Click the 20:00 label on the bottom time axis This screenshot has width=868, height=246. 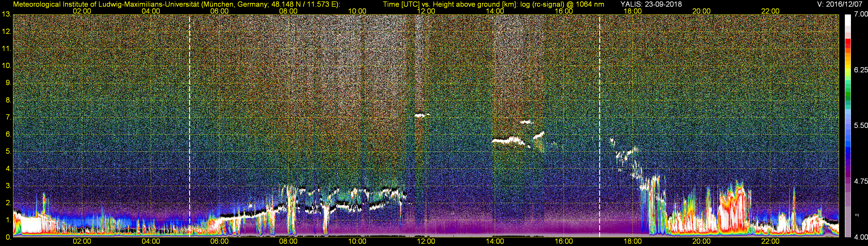(x=702, y=241)
